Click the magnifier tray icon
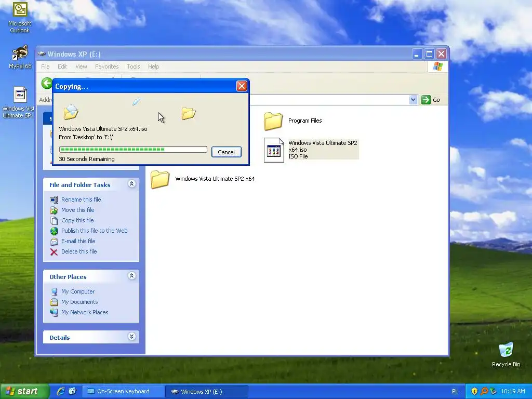The width and height of the screenshot is (532, 399). [484, 391]
